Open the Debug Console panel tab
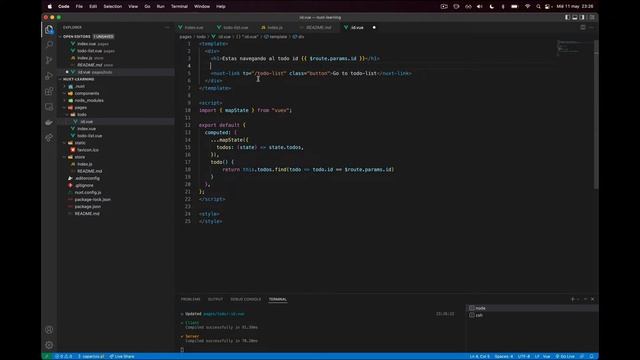The height and width of the screenshot is (360, 640). (245, 299)
